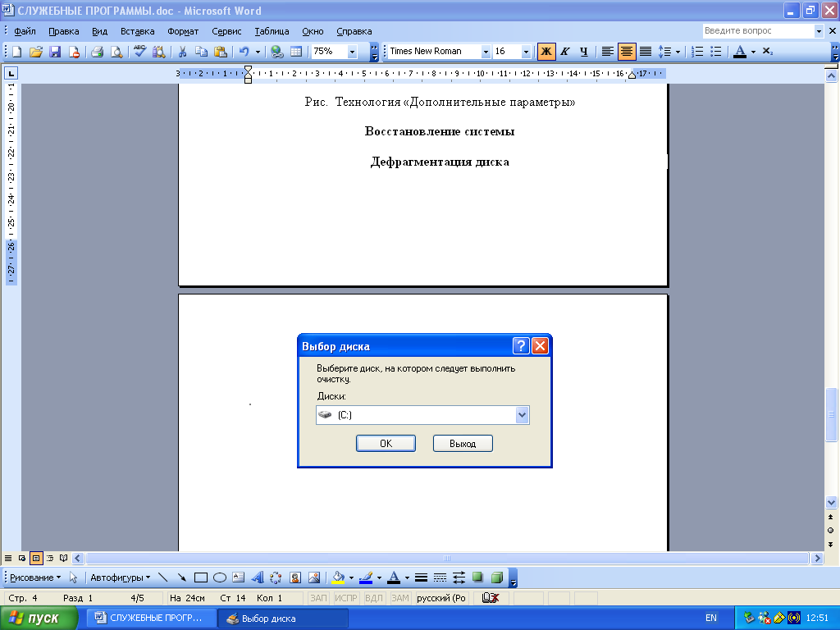This screenshot has width=840, height=630.
Task: Apply bulleted list formatting
Action: 715,52
